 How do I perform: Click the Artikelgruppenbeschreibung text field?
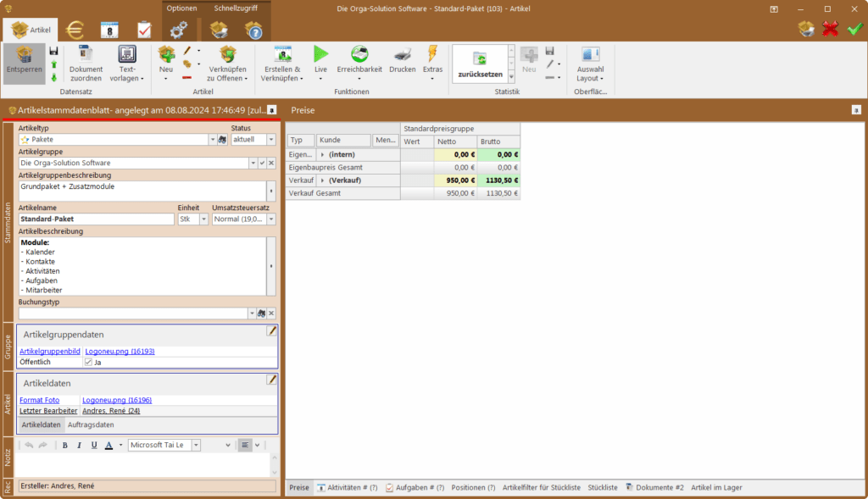[x=142, y=191]
